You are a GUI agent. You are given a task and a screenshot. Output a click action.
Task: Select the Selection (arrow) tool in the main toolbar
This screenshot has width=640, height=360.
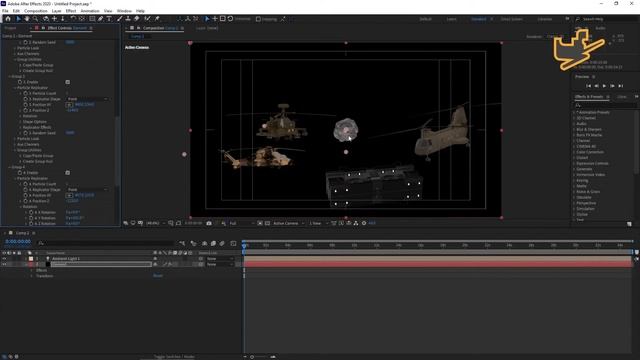pyautogui.click(x=18, y=19)
